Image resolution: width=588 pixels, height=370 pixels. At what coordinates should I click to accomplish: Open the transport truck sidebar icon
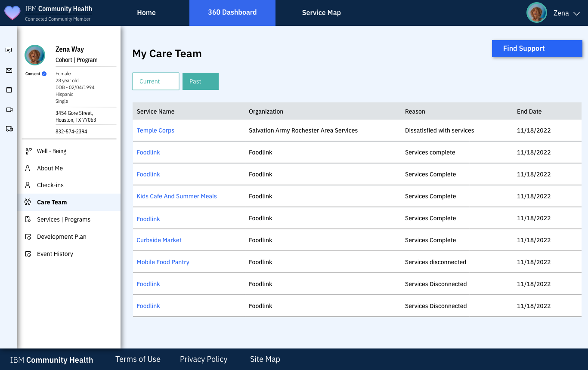point(9,129)
